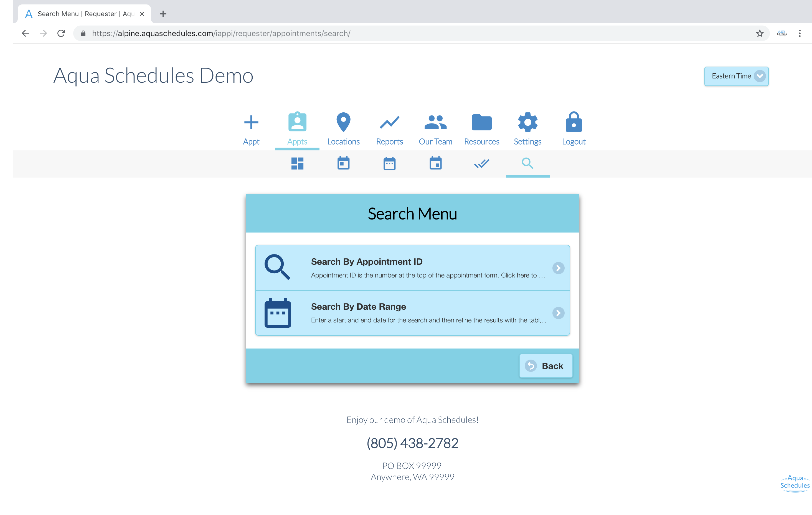Image resolution: width=812 pixels, height=515 pixels.
Task: Click the phone number (805) 438-2782
Action: 412,443
